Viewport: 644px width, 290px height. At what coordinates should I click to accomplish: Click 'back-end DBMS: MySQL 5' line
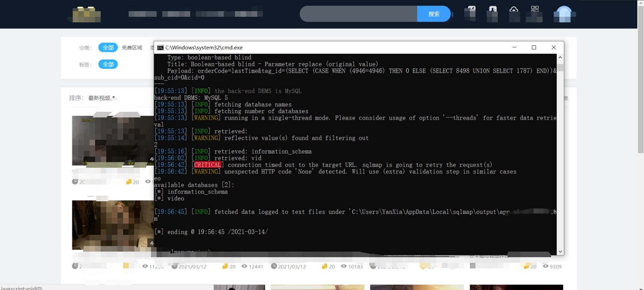click(x=191, y=98)
